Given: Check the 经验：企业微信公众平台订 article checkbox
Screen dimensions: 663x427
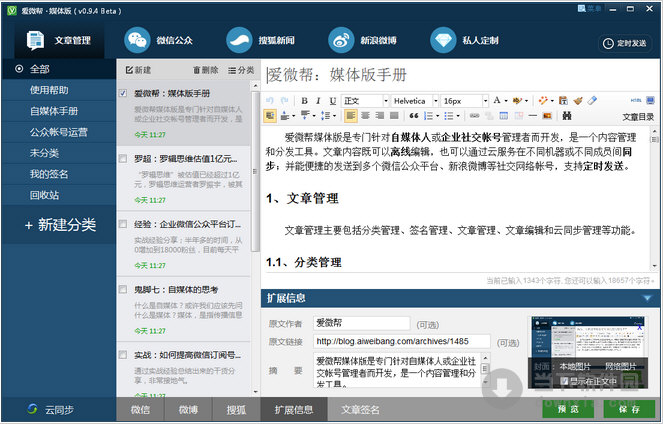Looking at the screenshot, I should tap(123, 224).
